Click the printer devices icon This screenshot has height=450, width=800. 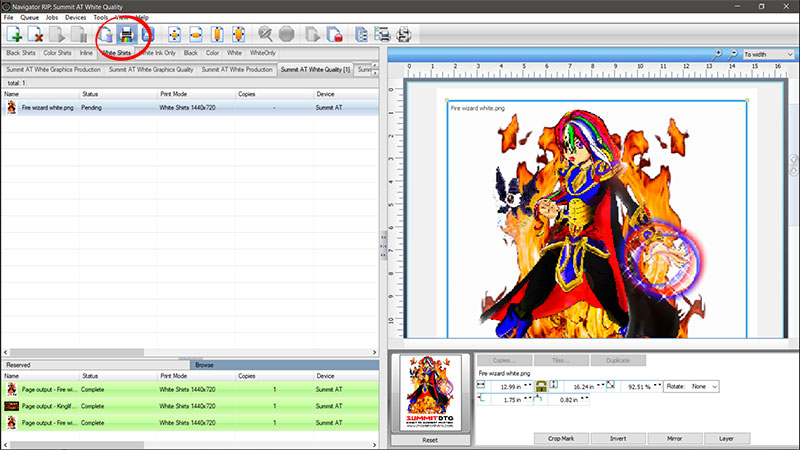pos(404,34)
